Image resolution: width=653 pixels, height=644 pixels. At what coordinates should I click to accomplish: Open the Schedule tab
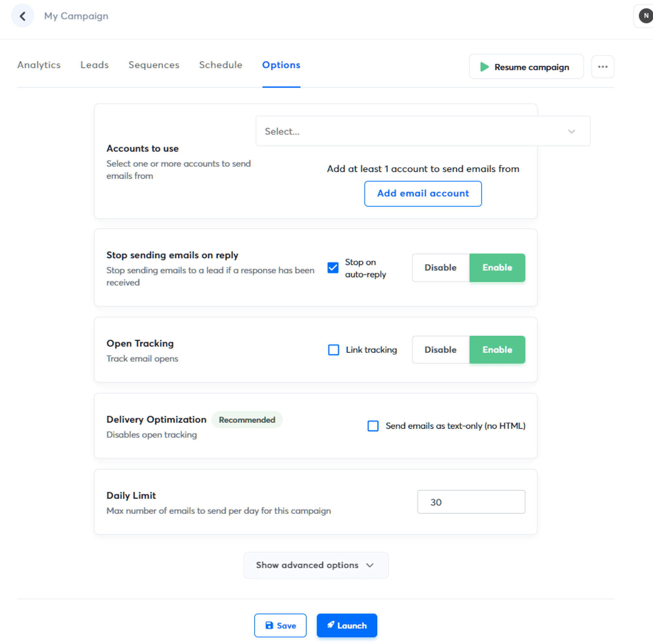tap(220, 65)
